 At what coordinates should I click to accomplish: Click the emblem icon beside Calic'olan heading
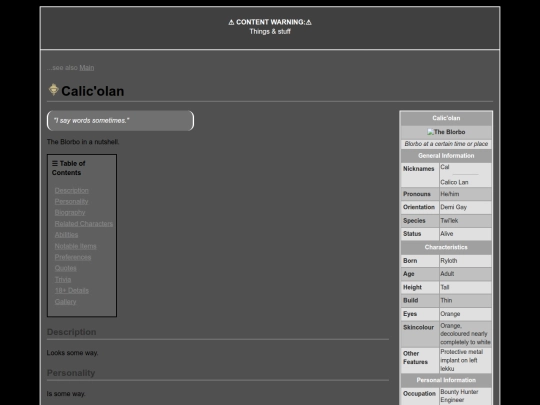53,90
